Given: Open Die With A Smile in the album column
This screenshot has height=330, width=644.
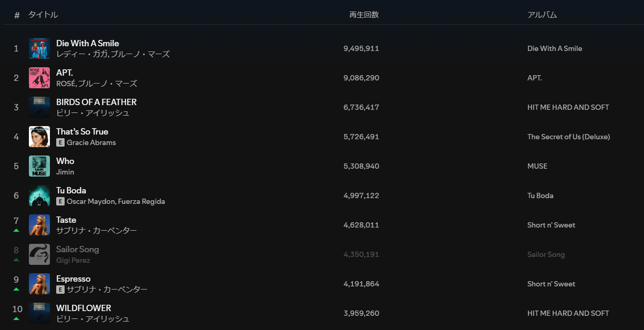Looking at the screenshot, I should [555, 48].
